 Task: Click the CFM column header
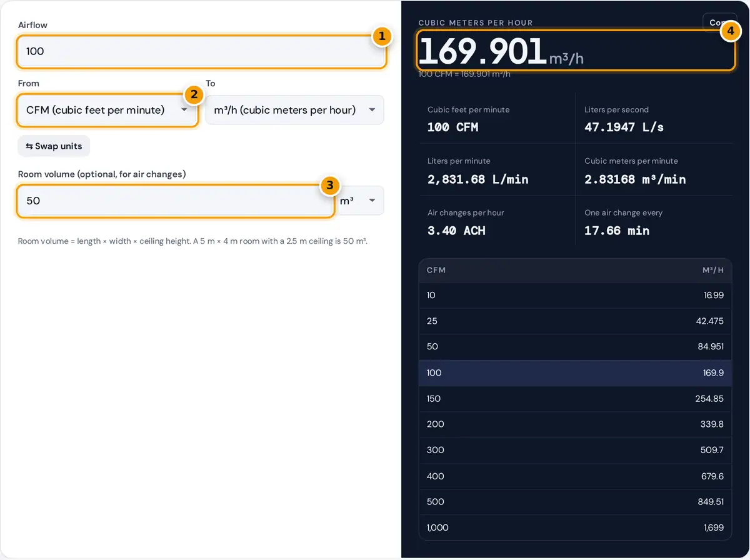(x=436, y=270)
